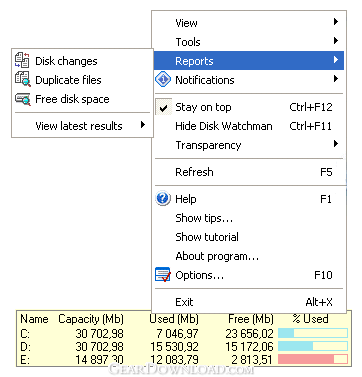
Task: Choose Show tutorial menu item
Action: [x=249, y=237]
